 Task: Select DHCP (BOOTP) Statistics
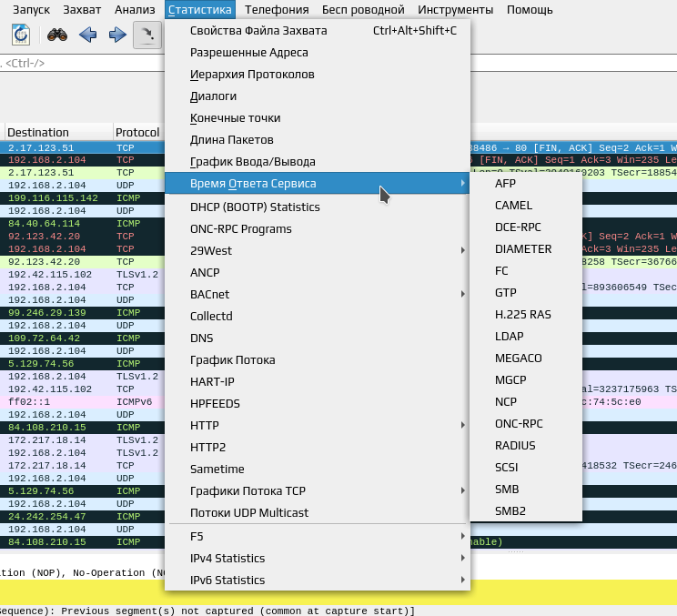[x=318, y=207]
